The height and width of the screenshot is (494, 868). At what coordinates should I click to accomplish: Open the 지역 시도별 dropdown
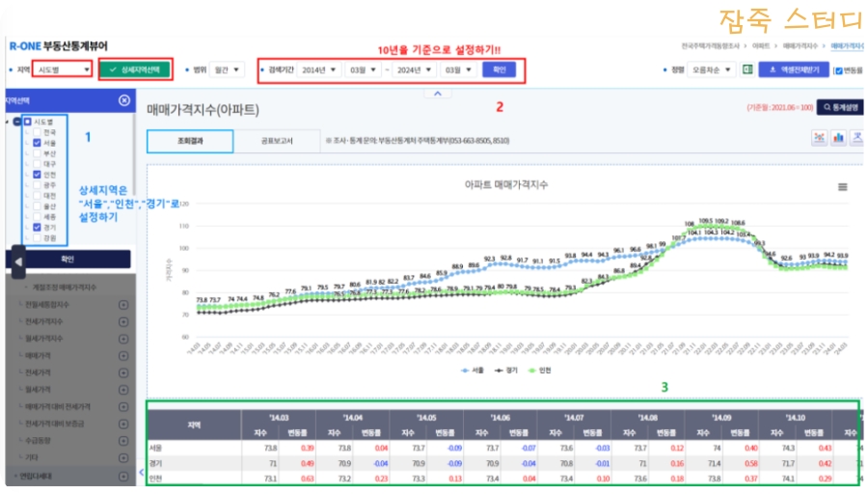(62, 69)
